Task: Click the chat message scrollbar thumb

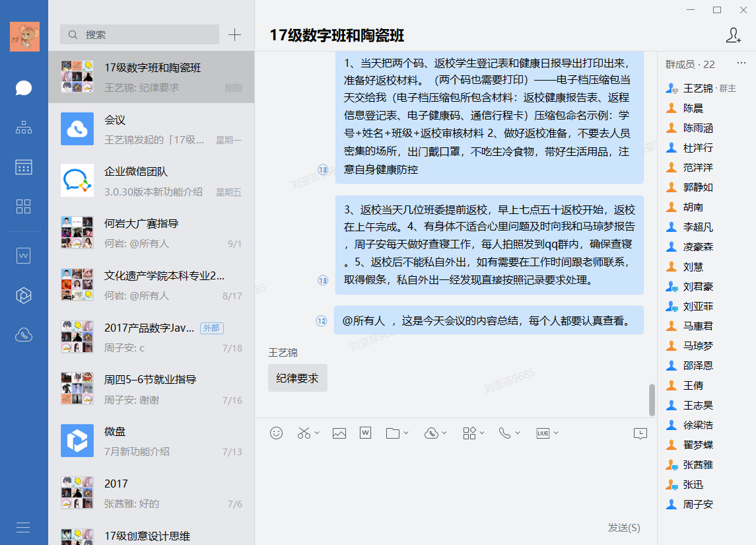Action: [652, 400]
